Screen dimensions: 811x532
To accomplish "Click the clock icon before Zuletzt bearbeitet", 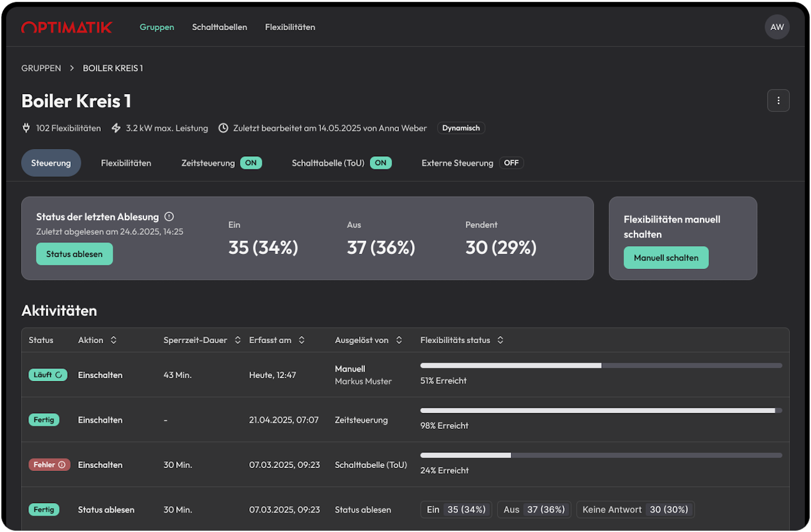I will (x=223, y=128).
